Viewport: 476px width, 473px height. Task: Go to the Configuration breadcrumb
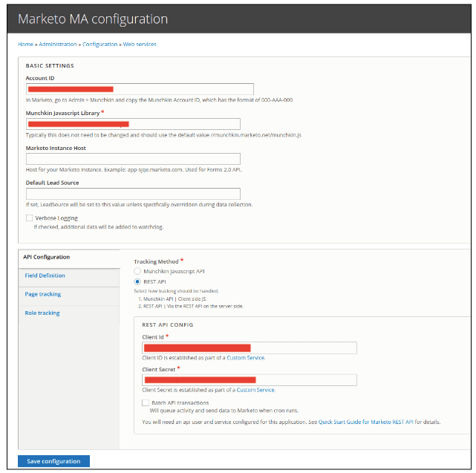pos(100,45)
